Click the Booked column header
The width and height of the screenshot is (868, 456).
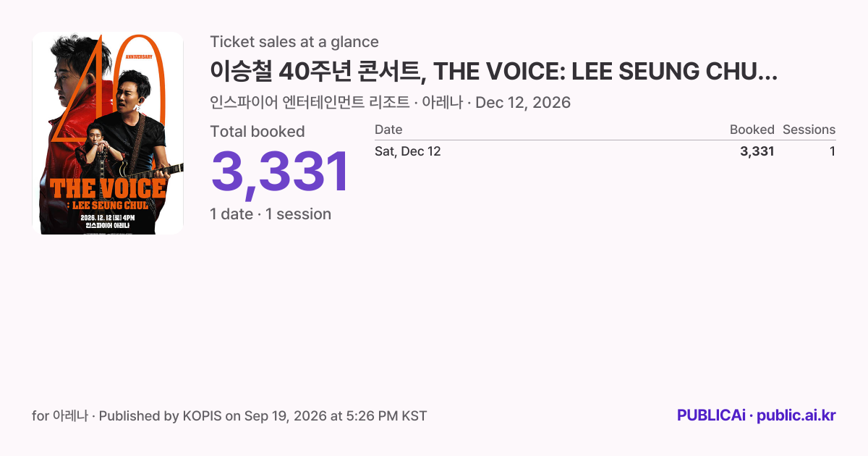[x=752, y=130]
